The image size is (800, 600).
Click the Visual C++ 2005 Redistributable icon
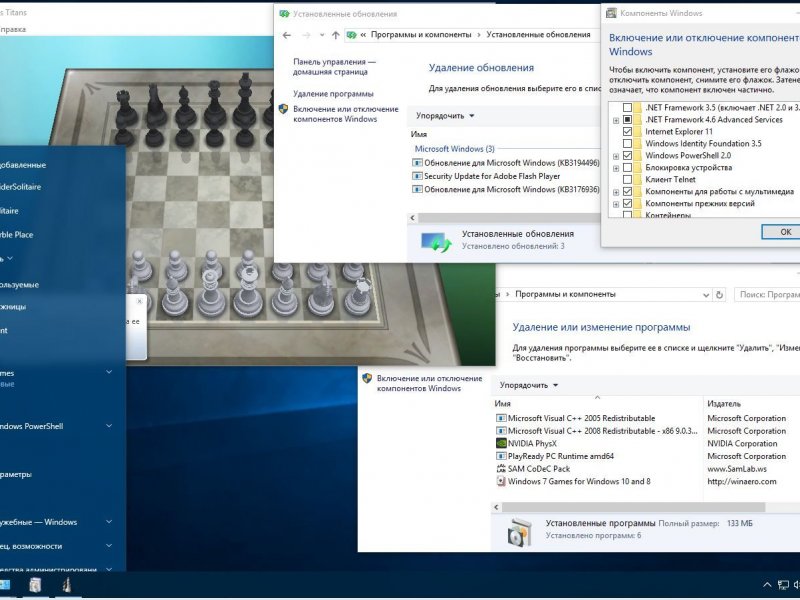click(x=501, y=418)
